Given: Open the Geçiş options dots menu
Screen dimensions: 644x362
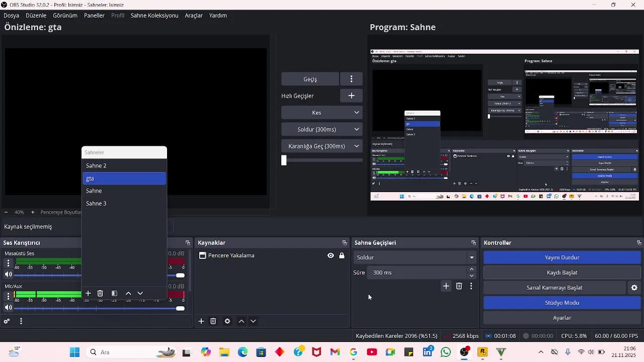Looking at the screenshot, I should (x=351, y=79).
